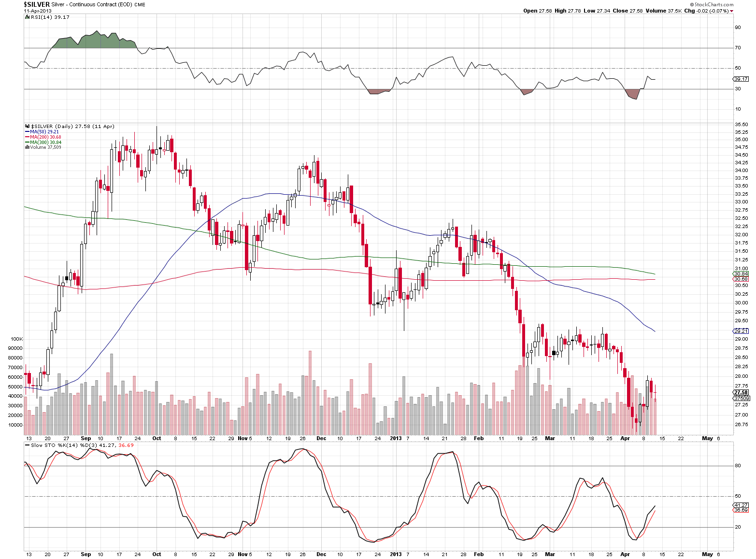Viewport: 756px width, 559px height.
Task: Click the red down-arrow next to Chg value
Action: tap(731, 11)
